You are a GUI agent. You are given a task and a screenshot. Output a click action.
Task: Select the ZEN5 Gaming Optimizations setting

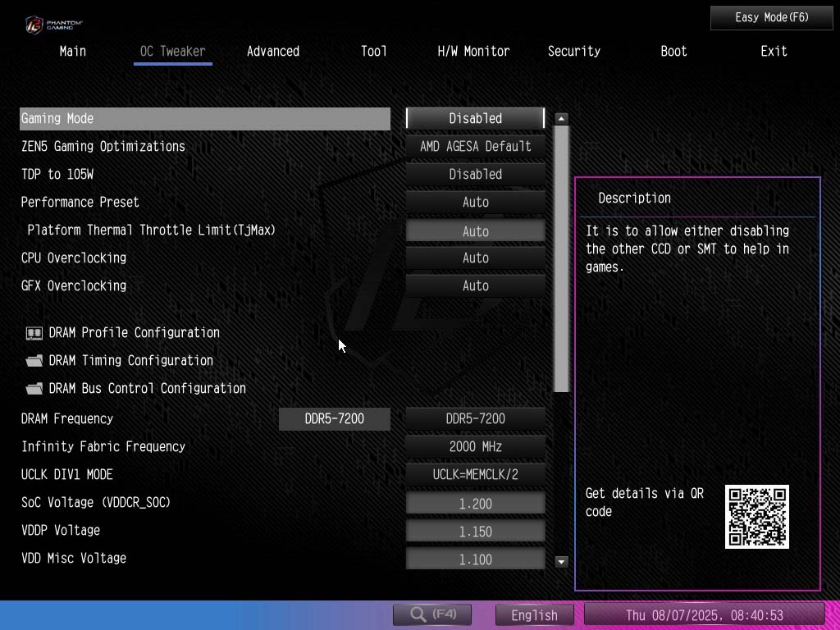474,146
